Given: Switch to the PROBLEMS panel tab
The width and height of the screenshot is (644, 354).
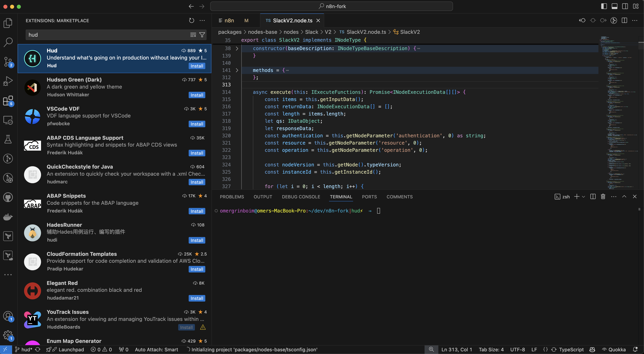Looking at the screenshot, I should point(232,197).
